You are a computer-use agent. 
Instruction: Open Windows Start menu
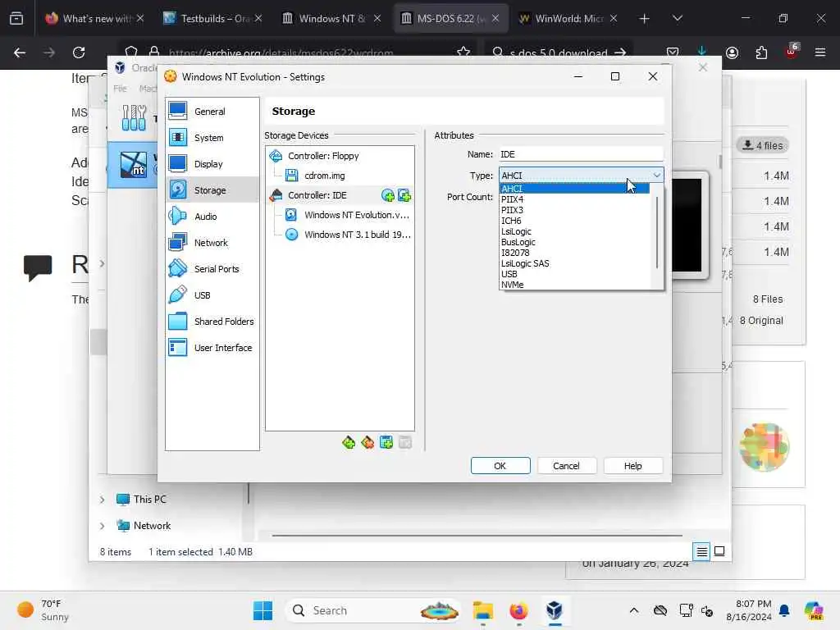[262, 610]
